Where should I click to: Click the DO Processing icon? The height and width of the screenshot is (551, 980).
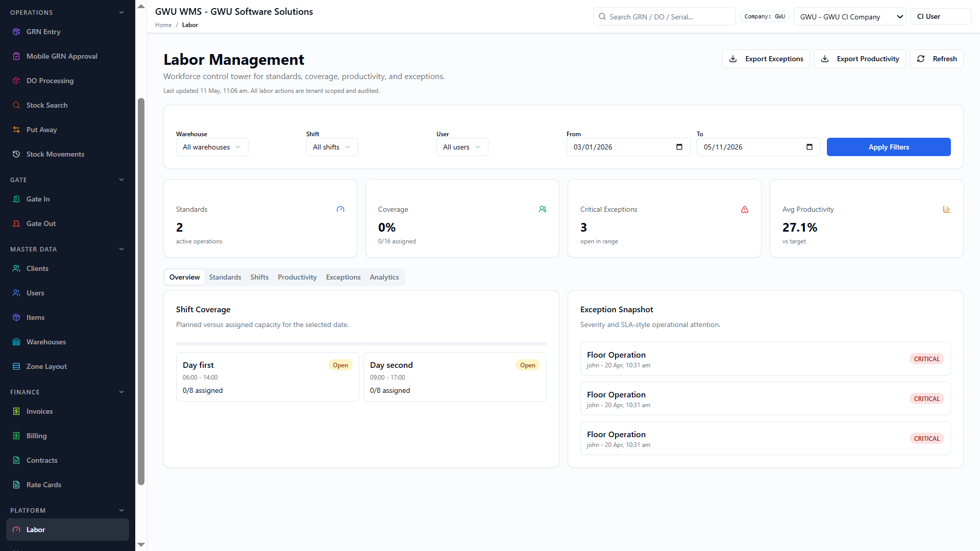(x=16, y=81)
